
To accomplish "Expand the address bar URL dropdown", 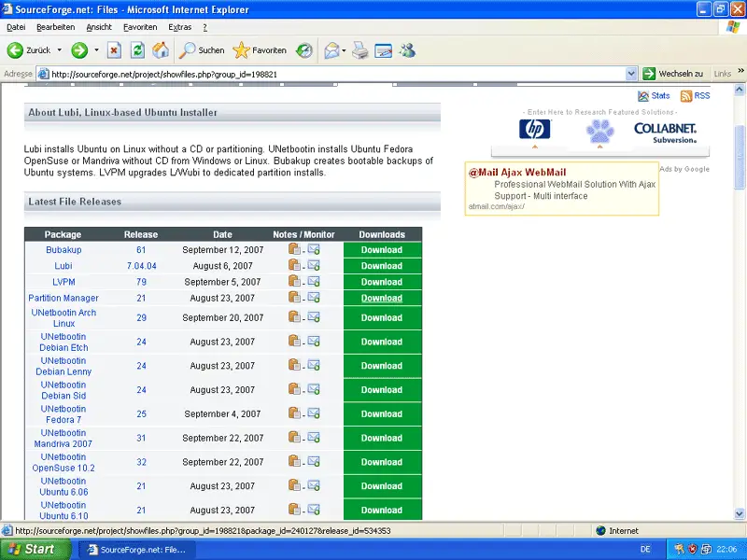I will pyautogui.click(x=631, y=74).
